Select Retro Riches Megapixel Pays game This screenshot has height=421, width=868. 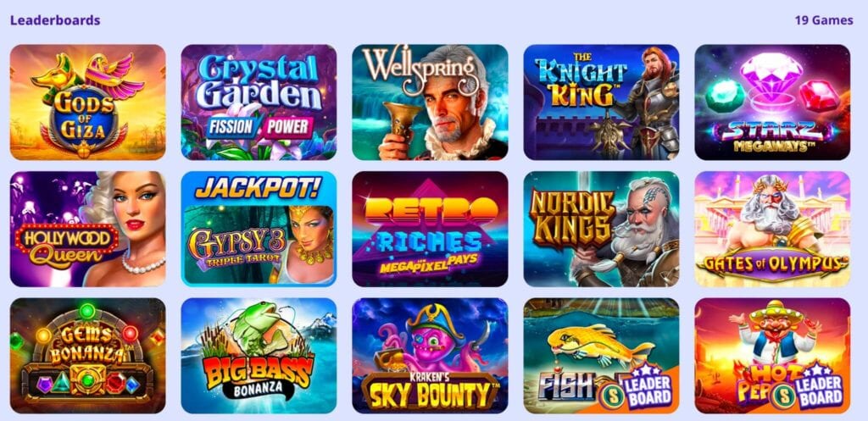click(430, 229)
